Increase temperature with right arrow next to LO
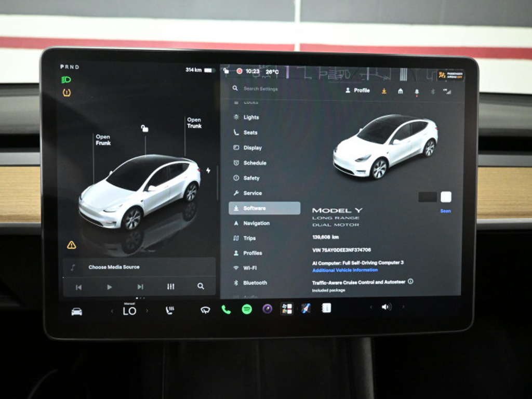The image size is (532, 399). tap(147, 311)
